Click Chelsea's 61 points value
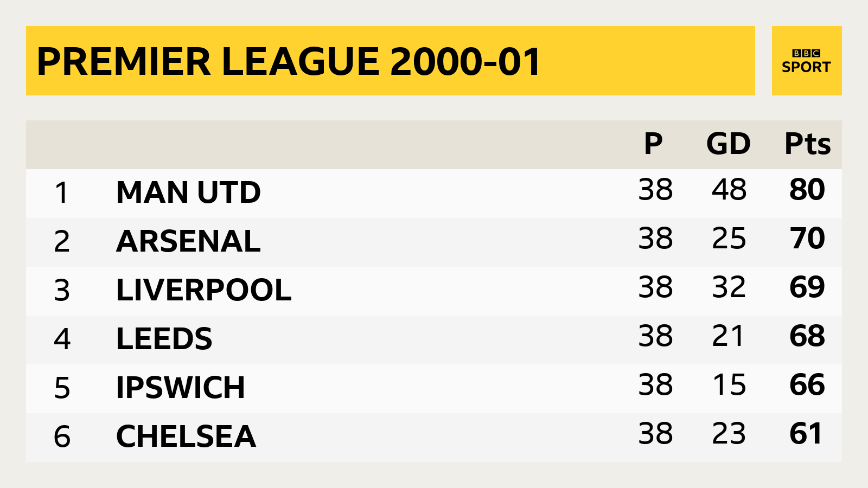This screenshot has height=488, width=868. (x=806, y=434)
